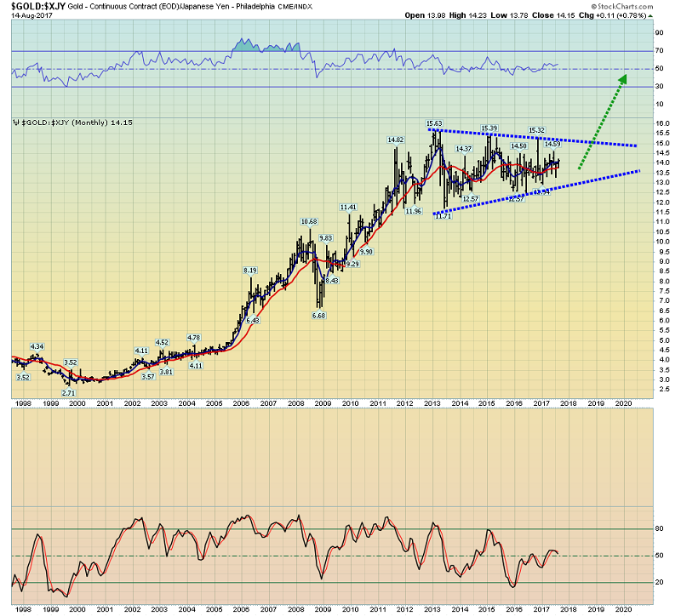Click the 15.63 peak price label
The width and height of the screenshot is (681, 616).
pyautogui.click(x=434, y=123)
